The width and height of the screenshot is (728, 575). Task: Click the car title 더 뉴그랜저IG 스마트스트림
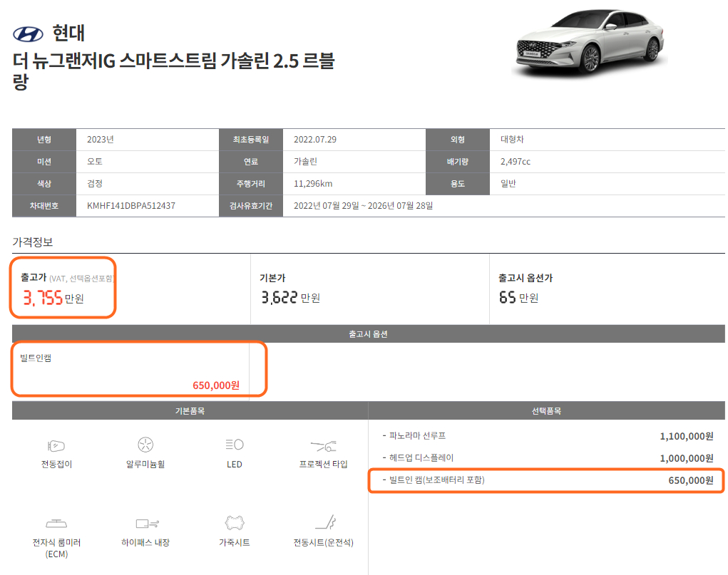[x=173, y=71]
